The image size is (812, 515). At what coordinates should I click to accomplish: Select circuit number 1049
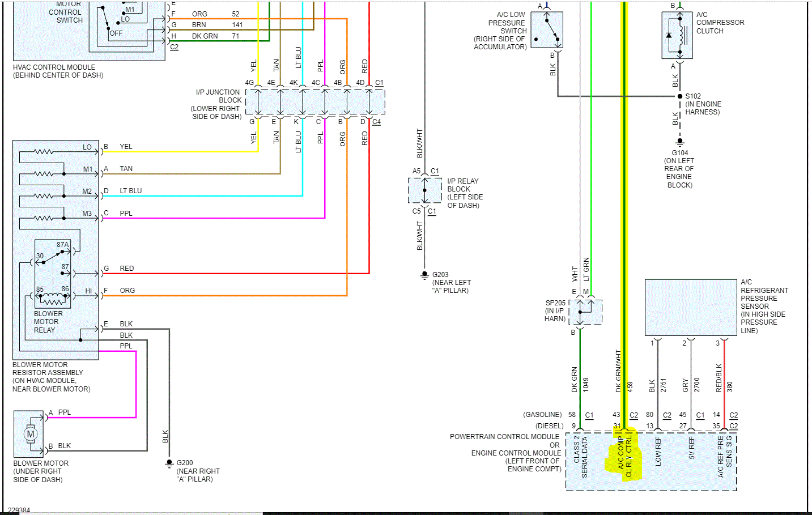(x=586, y=385)
